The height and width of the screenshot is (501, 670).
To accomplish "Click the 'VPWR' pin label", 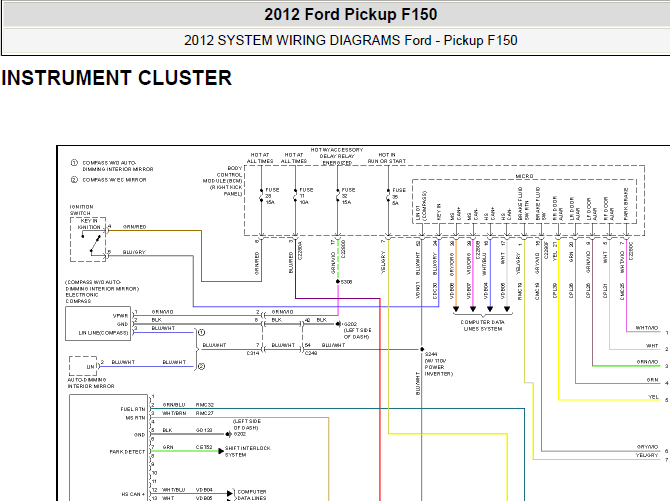I will click(120, 316).
